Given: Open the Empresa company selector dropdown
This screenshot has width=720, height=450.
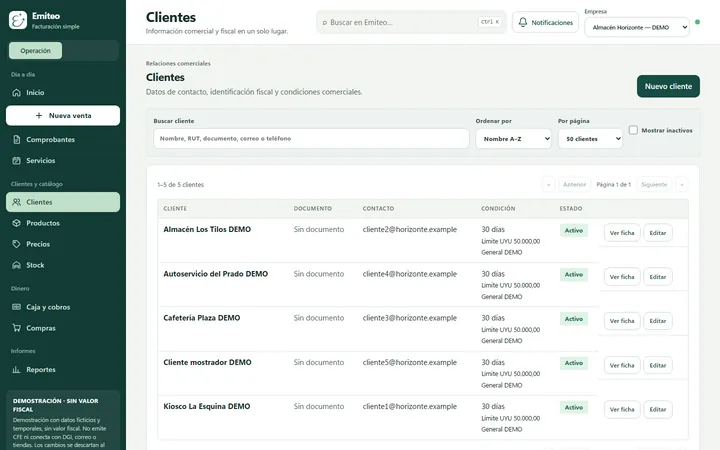Looking at the screenshot, I should click(x=637, y=28).
